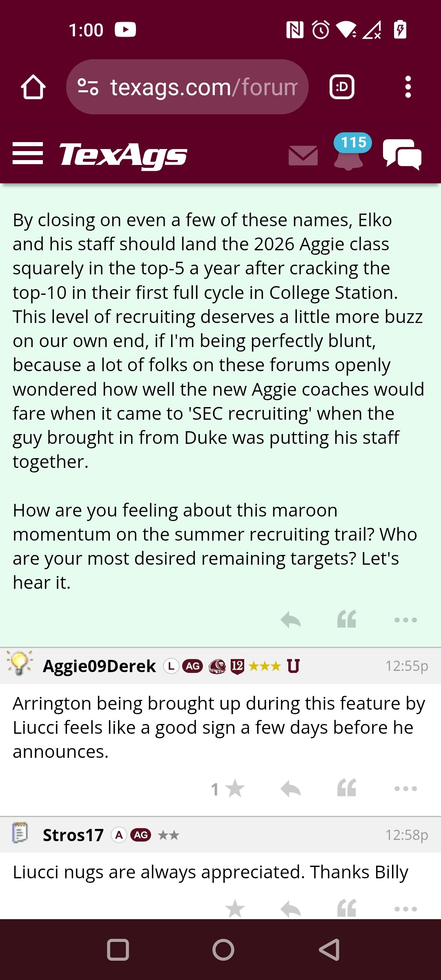Viewport: 441px width, 980px height.
Task: Open the private messages envelope icon
Action: coord(303,156)
